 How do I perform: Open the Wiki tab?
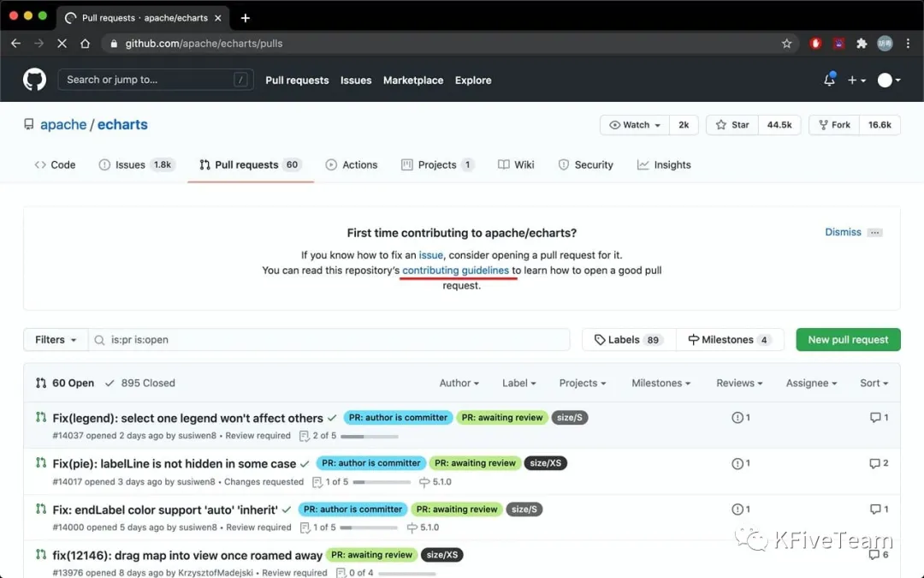coord(516,165)
